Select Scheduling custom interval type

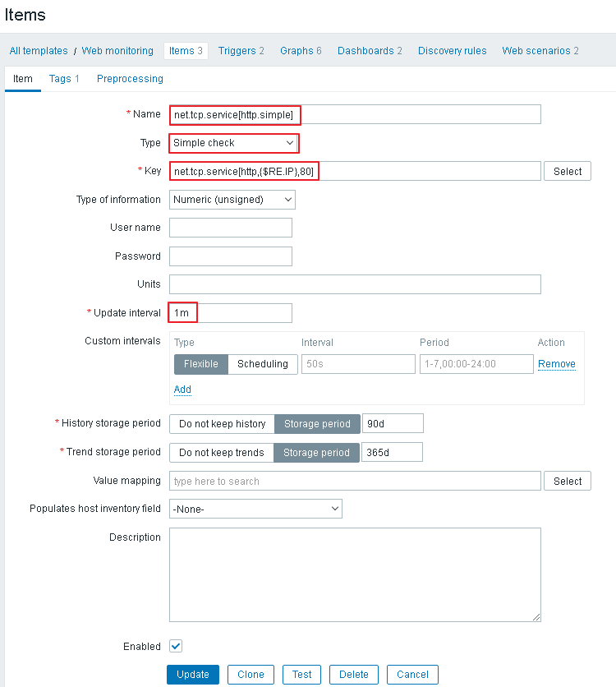pos(263,364)
